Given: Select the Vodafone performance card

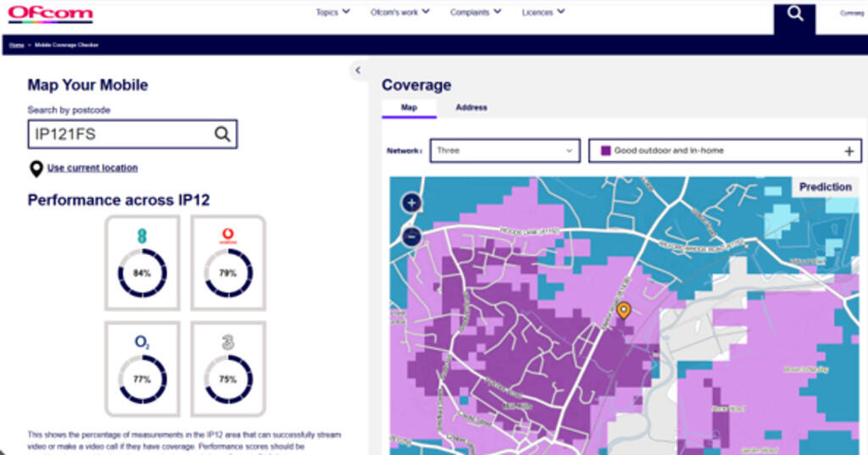Looking at the screenshot, I should (227, 263).
